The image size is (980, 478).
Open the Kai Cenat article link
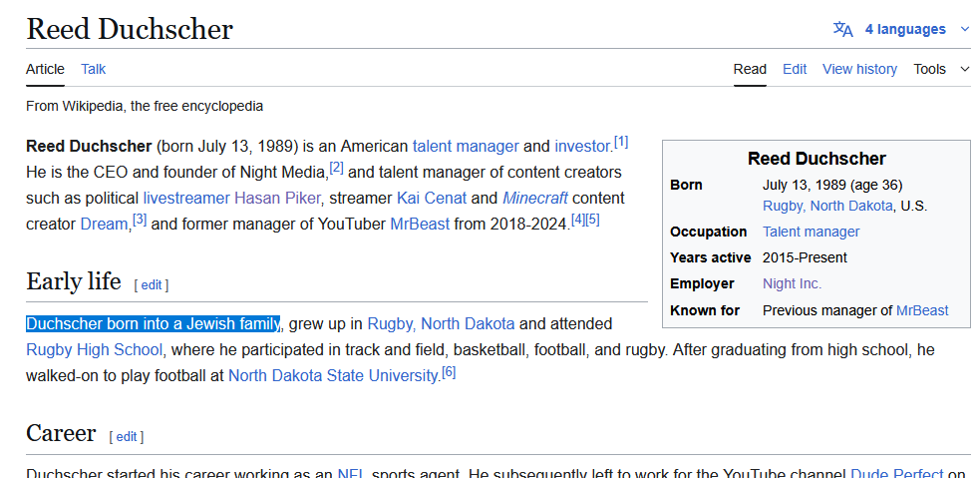pyautogui.click(x=432, y=199)
